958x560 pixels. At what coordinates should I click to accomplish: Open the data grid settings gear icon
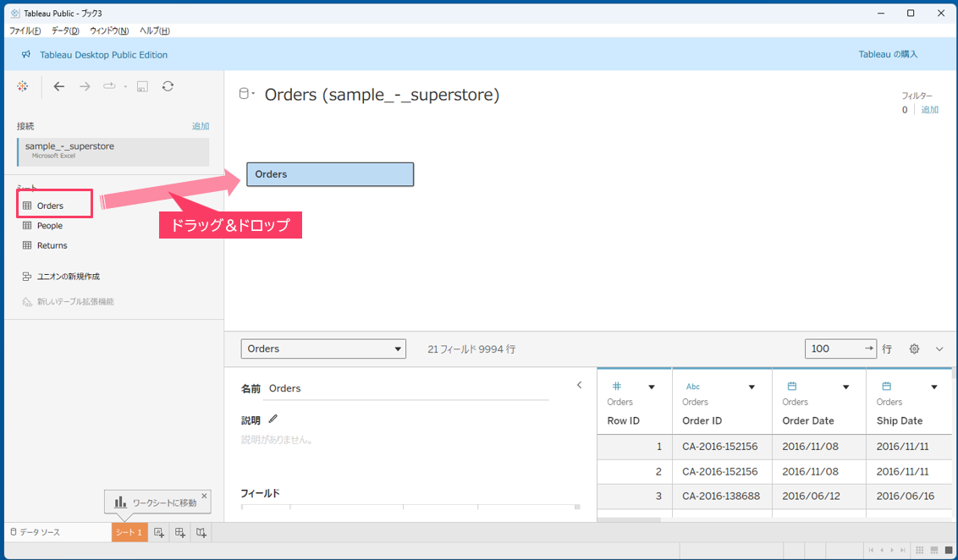tap(914, 349)
